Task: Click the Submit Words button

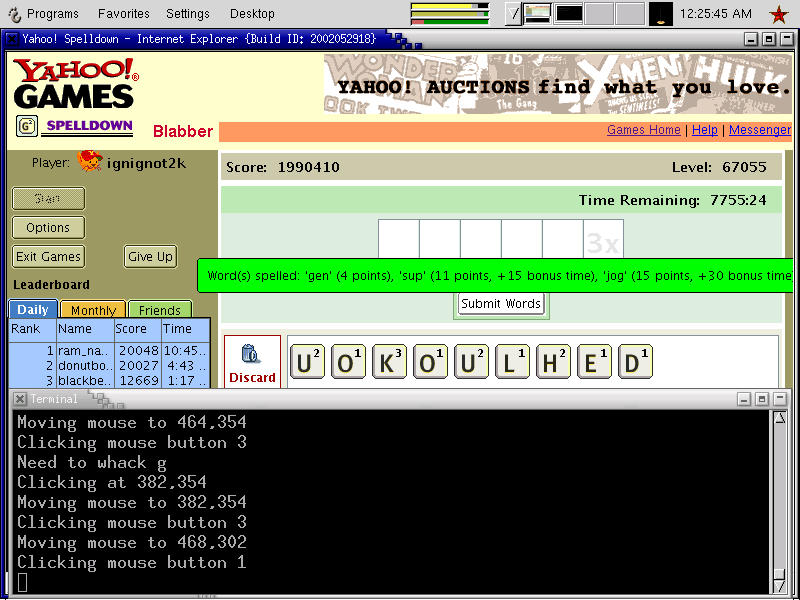Action: click(501, 304)
